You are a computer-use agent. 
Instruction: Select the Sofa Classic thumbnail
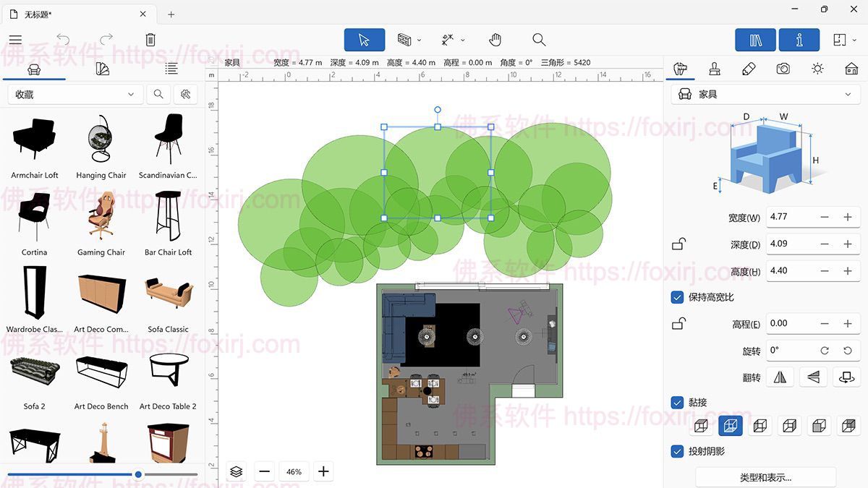click(168, 293)
